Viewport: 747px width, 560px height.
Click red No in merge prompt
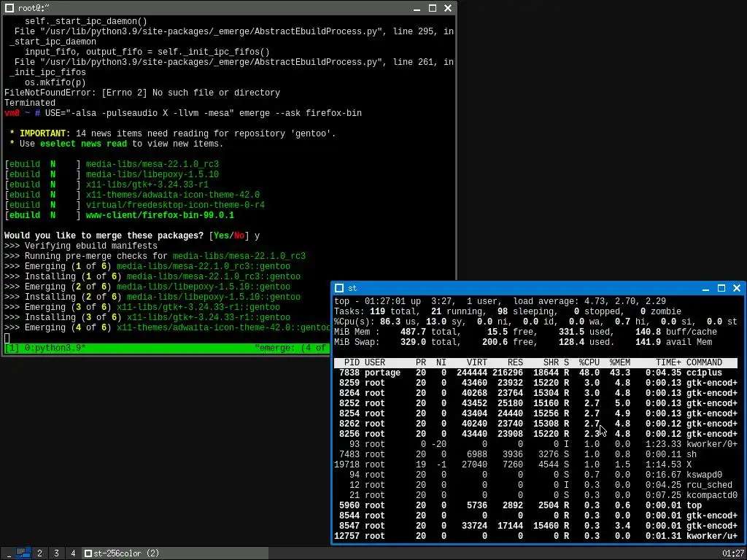[239, 236]
